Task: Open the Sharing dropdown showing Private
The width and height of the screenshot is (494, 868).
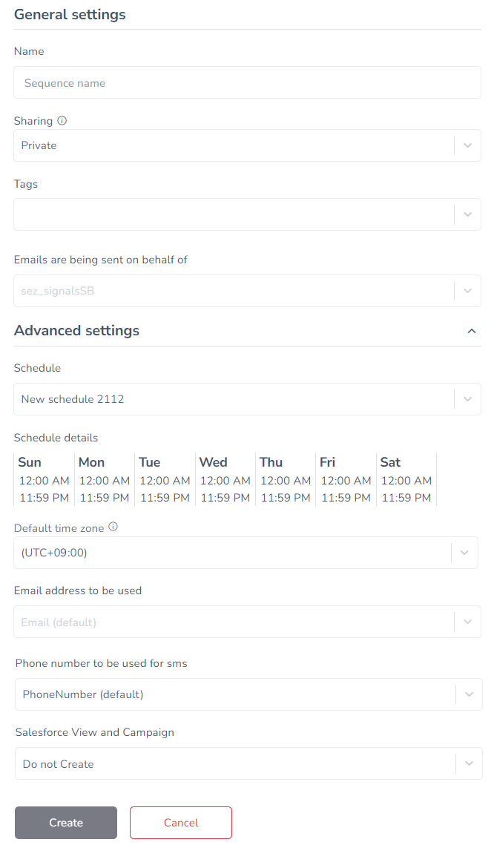Action: tap(247, 145)
